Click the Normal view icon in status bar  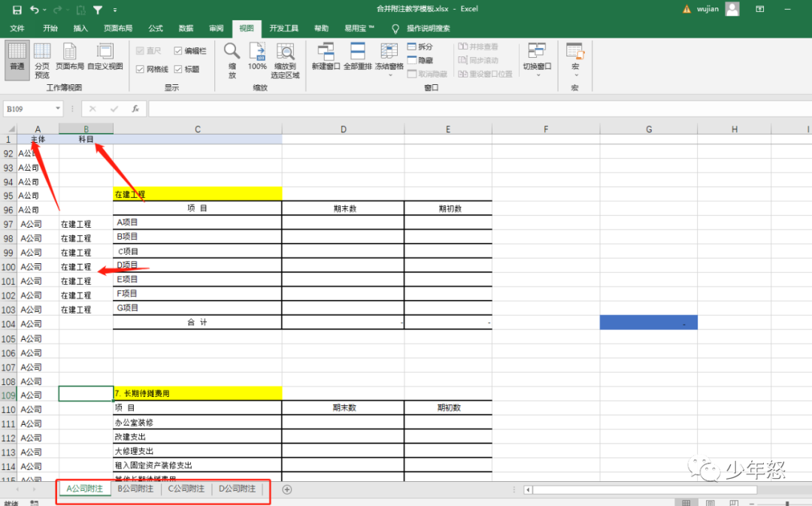pyautogui.click(x=686, y=503)
